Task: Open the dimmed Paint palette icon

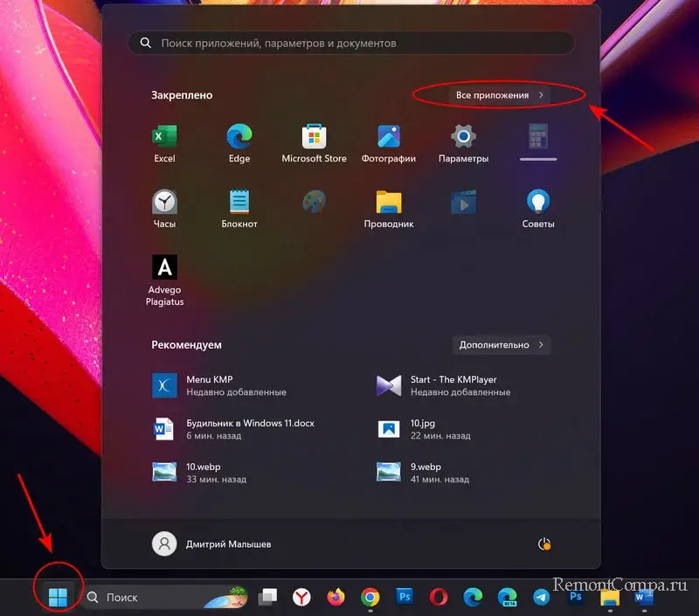Action: tap(315, 202)
